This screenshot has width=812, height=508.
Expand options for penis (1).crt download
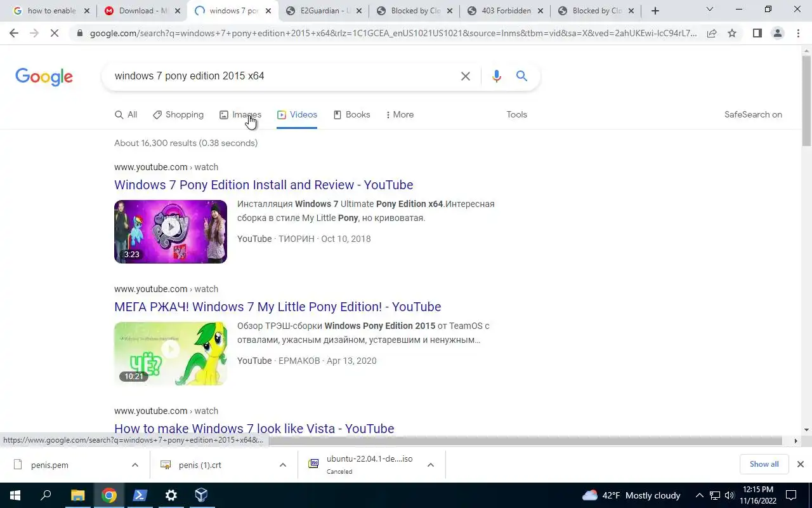pyautogui.click(x=282, y=465)
